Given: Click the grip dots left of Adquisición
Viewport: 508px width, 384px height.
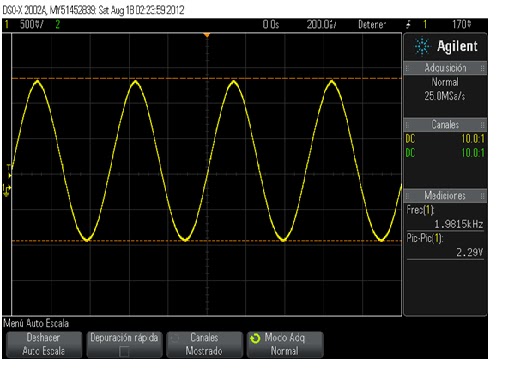Looking at the screenshot, I should [x=407, y=68].
